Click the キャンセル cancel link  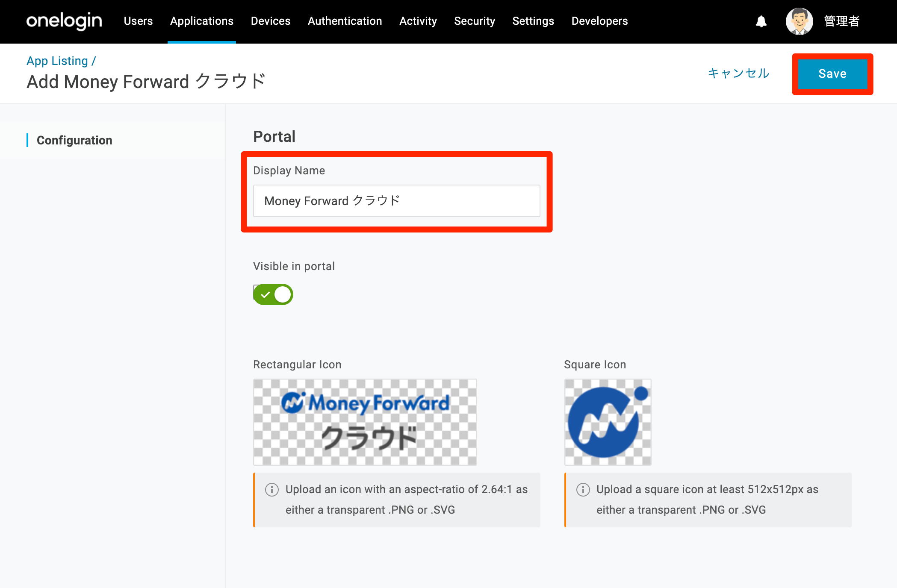click(738, 73)
